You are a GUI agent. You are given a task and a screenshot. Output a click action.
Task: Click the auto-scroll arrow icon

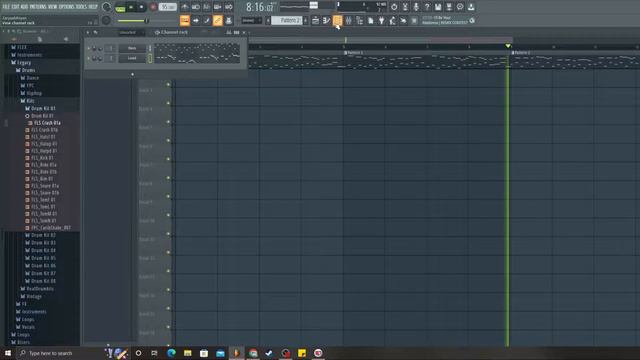[x=196, y=20]
